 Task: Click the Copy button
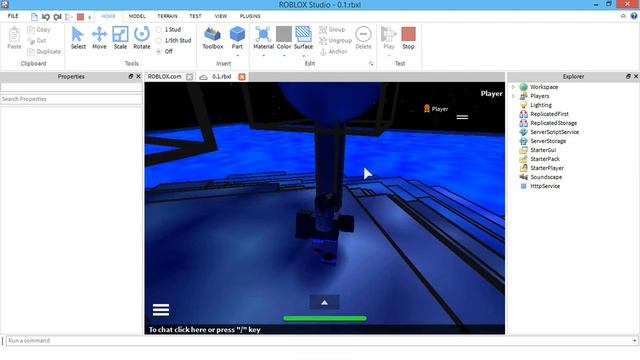(39, 29)
